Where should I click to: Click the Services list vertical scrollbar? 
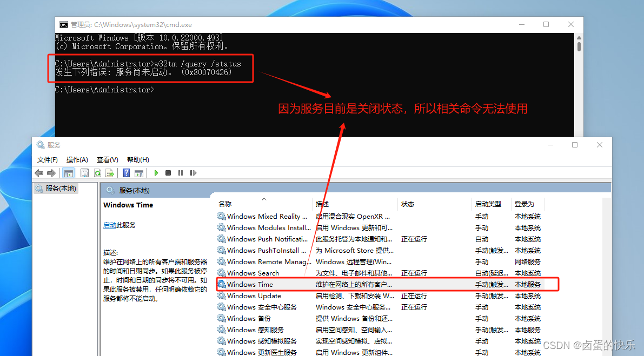click(x=606, y=277)
